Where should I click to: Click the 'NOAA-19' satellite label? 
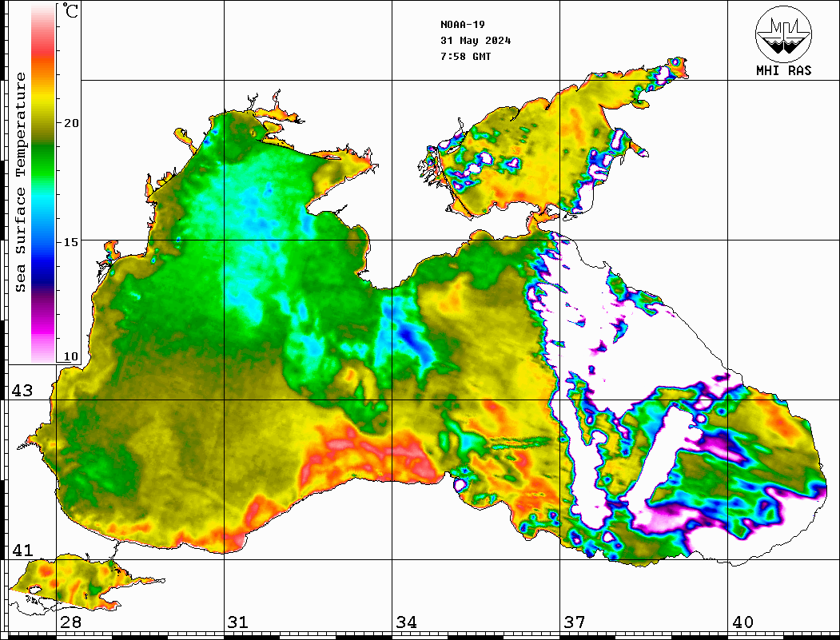463,25
